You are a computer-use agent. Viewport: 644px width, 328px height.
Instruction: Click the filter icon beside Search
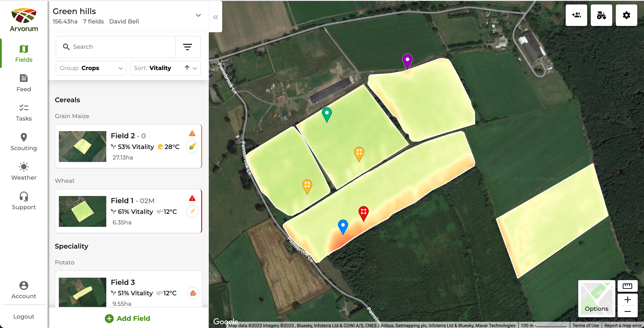point(188,47)
